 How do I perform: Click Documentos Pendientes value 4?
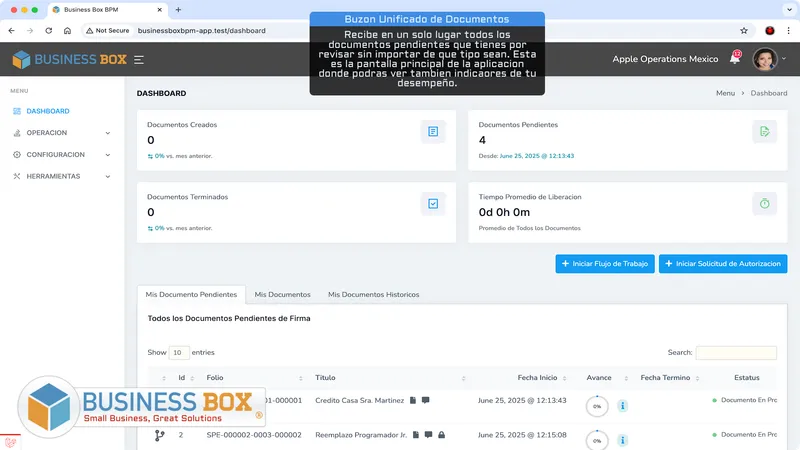pyautogui.click(x=482, y=140)
